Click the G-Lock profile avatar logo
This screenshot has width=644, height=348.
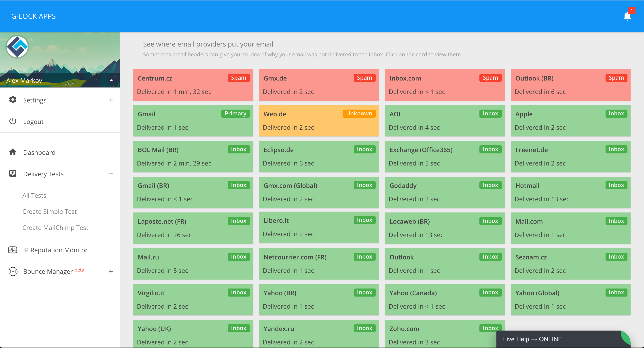coord(17,47)
